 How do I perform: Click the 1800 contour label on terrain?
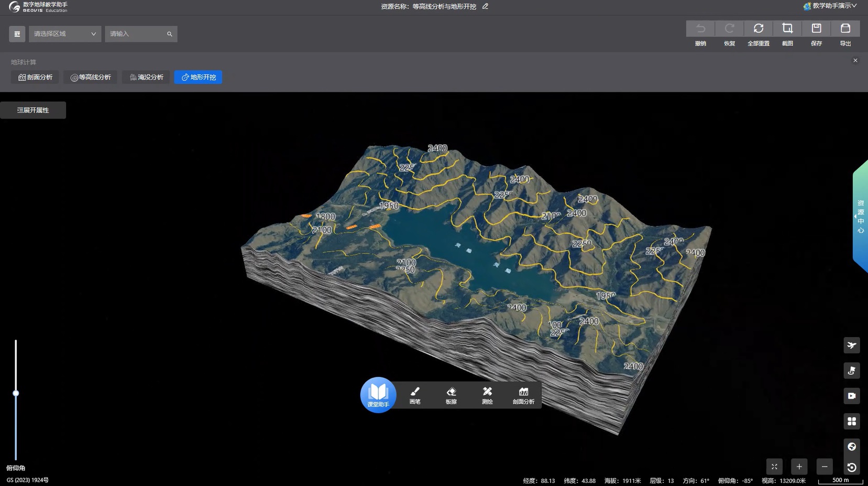point(326,217)
